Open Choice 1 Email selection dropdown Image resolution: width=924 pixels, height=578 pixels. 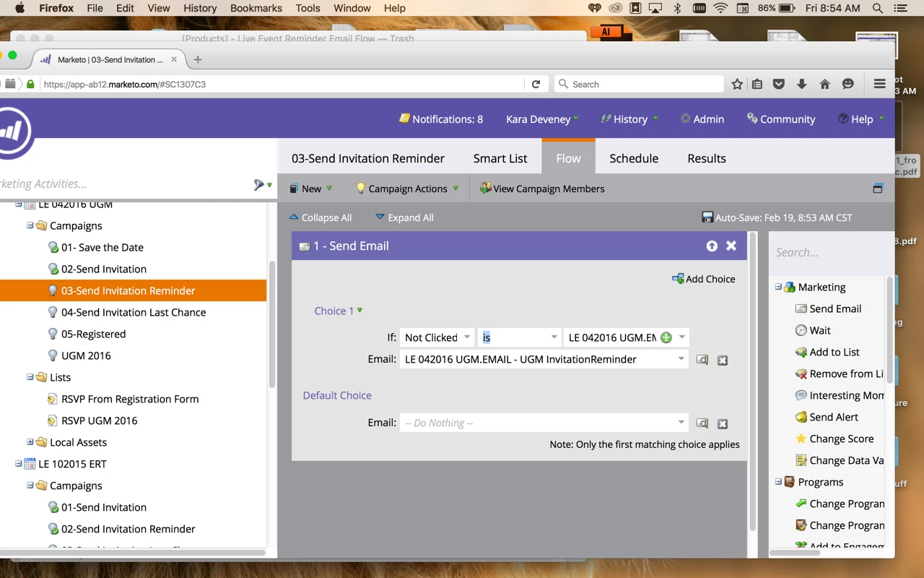click(x=681, y=359)
